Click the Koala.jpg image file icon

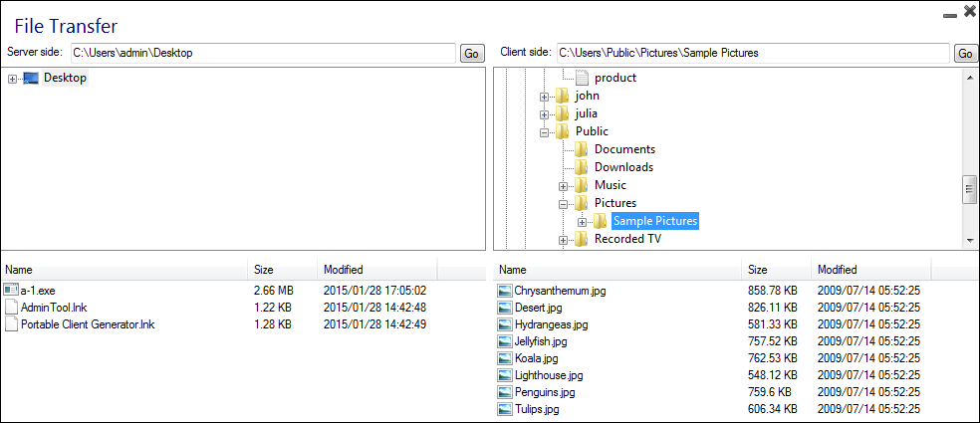click(x=505, y=358)
